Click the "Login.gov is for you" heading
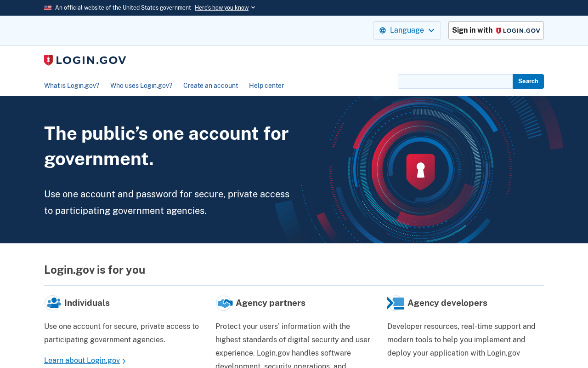The height and width of the screenshot is (368, 588). pyautogui.click(x=95, y=270)
